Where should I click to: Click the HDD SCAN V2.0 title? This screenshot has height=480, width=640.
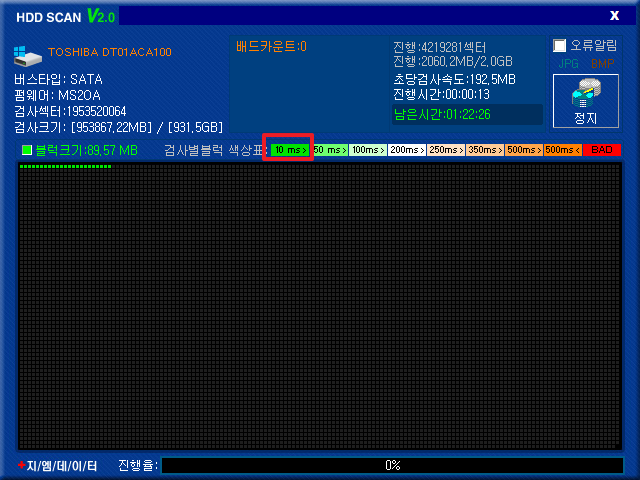point(65,17)
